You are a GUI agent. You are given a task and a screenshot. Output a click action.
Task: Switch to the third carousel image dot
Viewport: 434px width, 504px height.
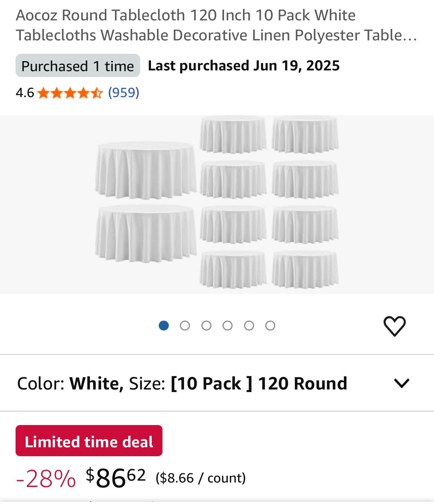tap(206, 326)
